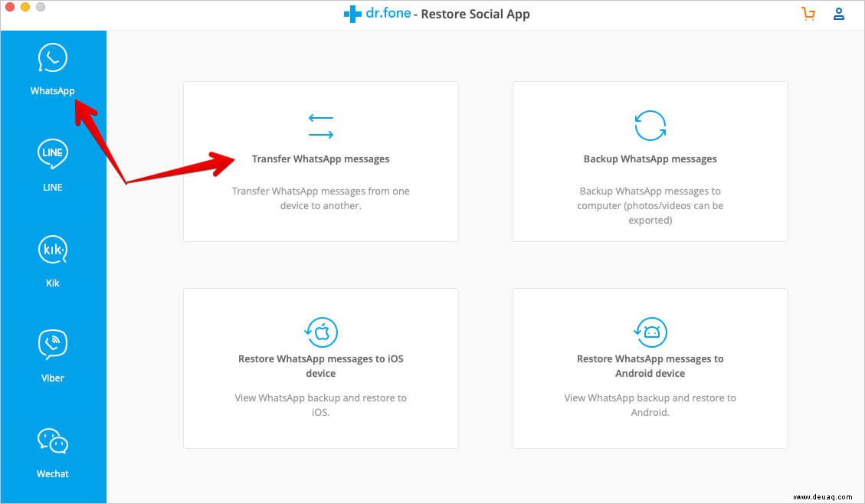Click the Android restore icon
Viewport: 865px width, 504px height.
click(650, 332)
